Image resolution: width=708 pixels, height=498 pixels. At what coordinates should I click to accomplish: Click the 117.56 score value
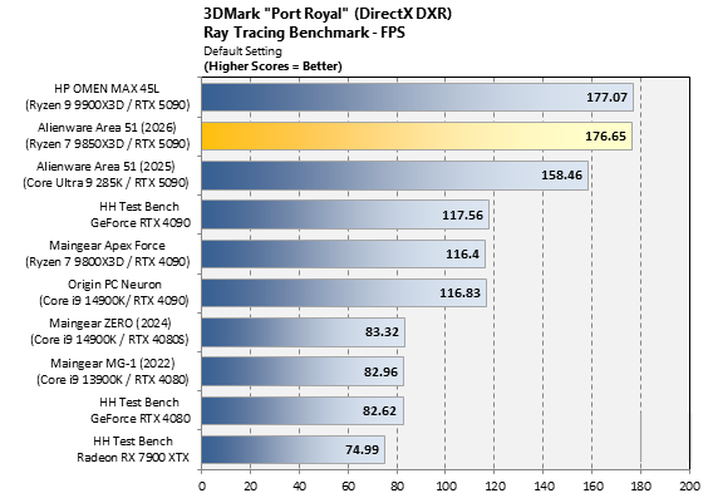click(463, 215)
